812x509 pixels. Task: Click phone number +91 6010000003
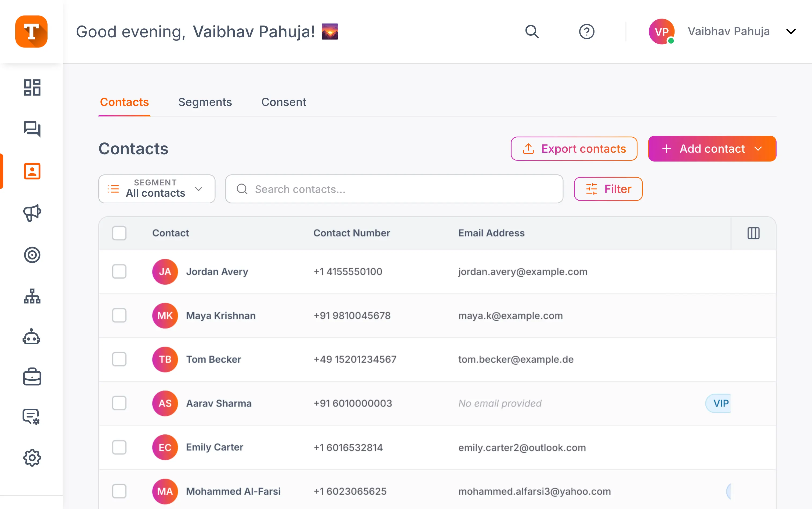tap(353, 403)
